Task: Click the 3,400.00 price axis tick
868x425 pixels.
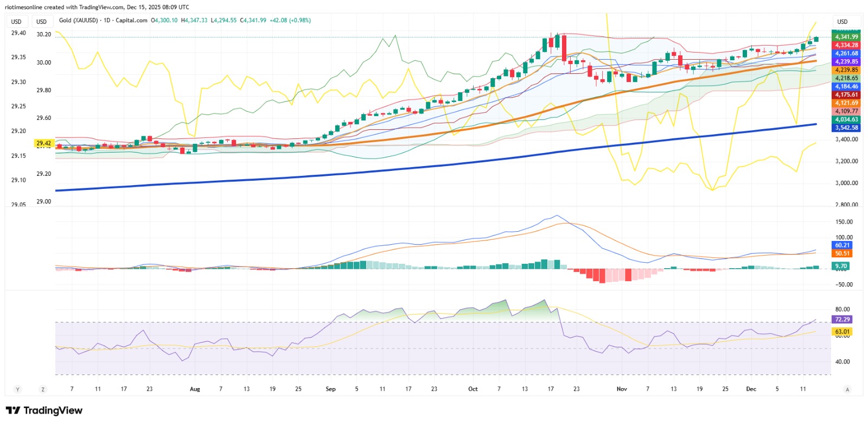Action: [846, 139]
